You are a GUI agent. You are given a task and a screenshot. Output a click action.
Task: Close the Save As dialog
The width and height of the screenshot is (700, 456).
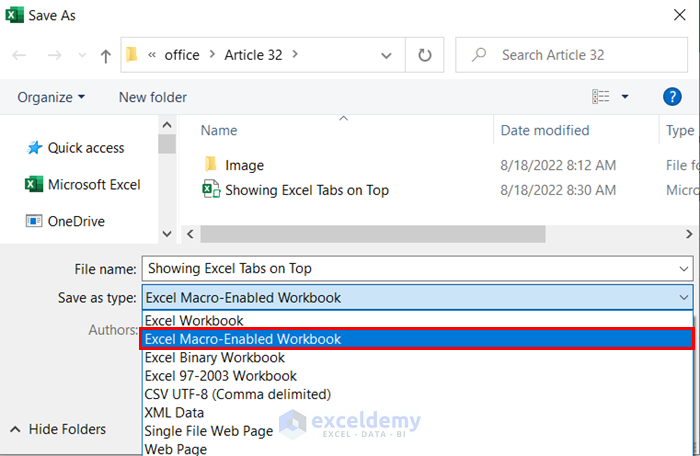click(679, 15)
